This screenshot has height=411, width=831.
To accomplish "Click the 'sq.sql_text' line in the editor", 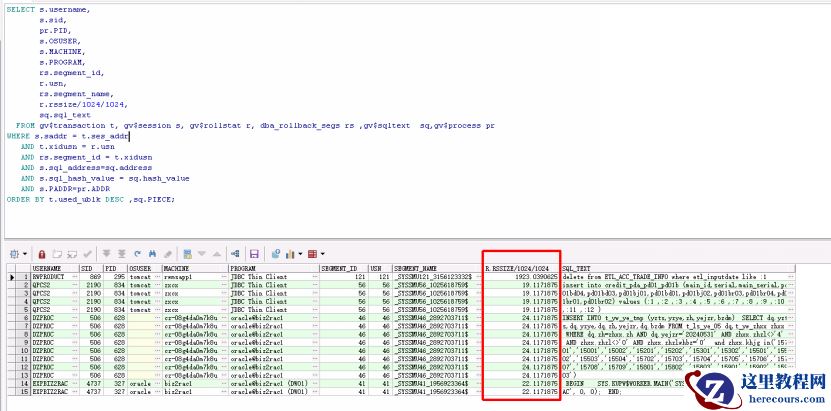I will point(65,115).
